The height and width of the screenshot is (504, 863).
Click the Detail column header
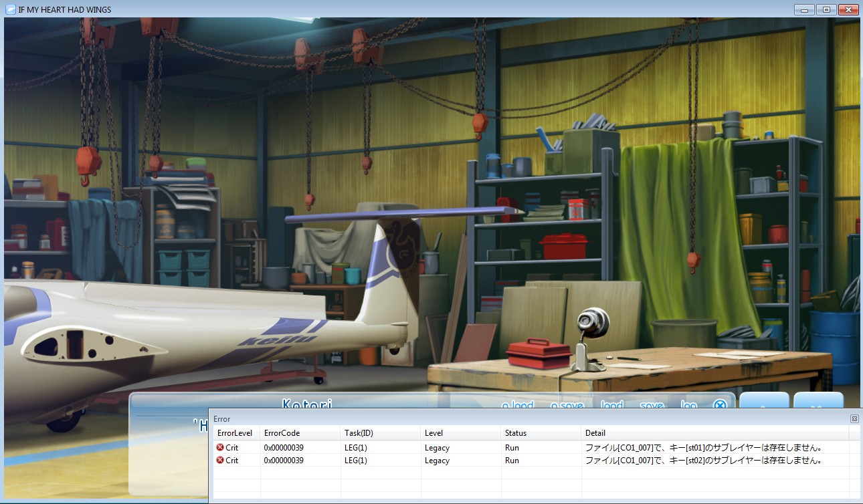[595, 433]
